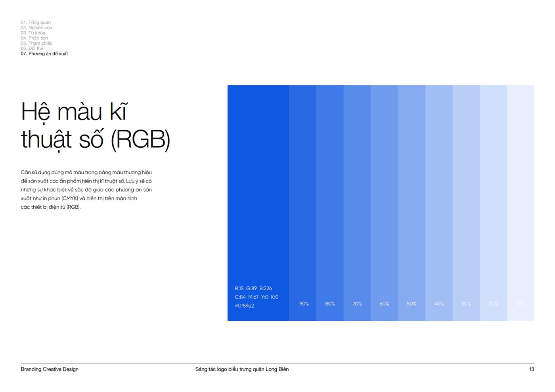Image resolution: width=555 pixels, height=392 pixels.
Task: Click the page number 13
Action: tap(531, 369)
